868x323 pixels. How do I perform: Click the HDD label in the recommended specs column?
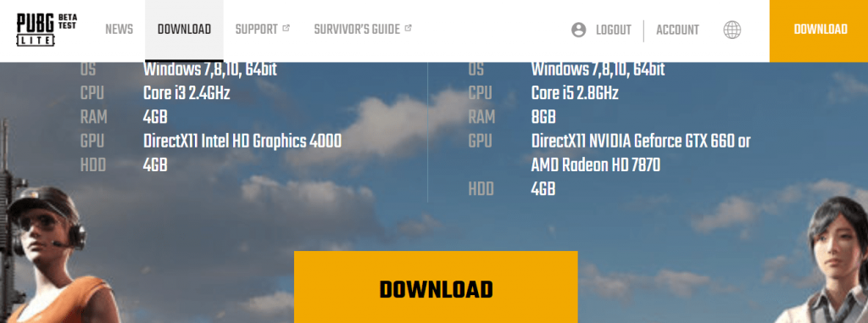point(481,190)
